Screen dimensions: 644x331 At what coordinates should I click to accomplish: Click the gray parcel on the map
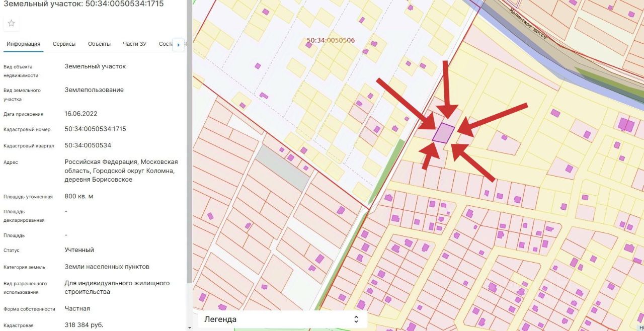coord(282,169)
